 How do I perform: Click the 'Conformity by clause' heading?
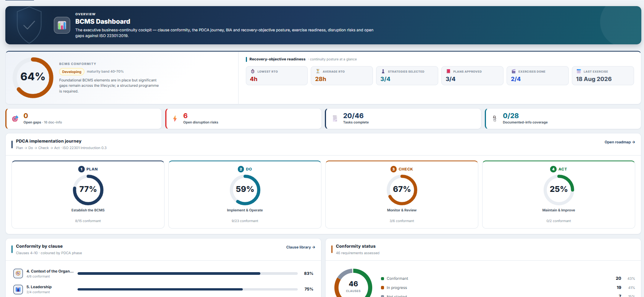[39, 246]
